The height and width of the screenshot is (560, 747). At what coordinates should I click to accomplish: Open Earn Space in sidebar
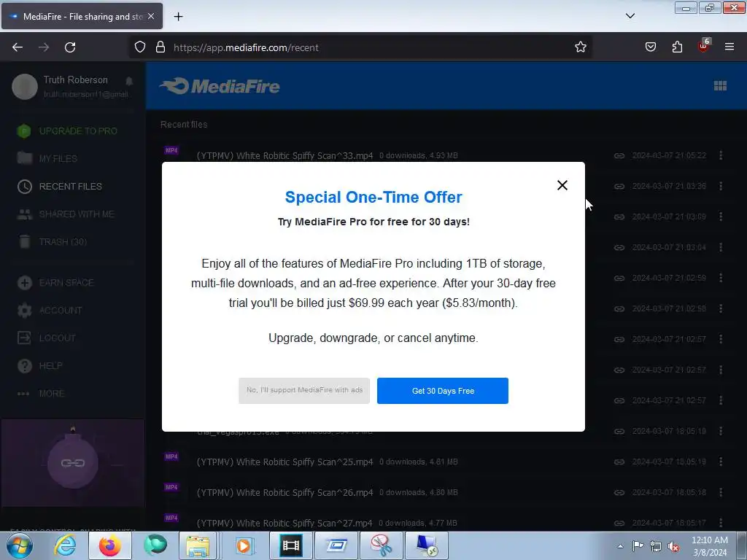[55, 282]
